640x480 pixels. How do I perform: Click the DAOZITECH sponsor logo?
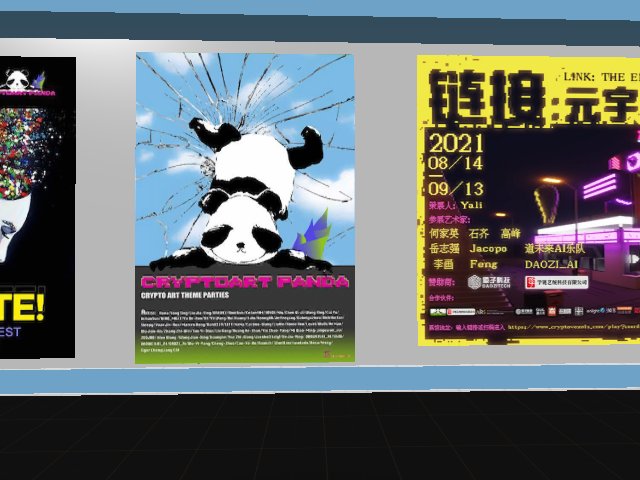pos(489,282)
